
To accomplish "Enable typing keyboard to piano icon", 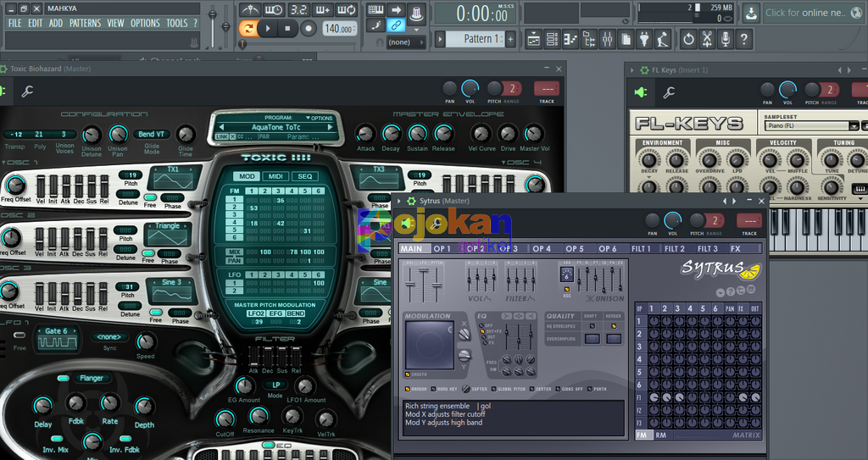I will tap(376, 9).
